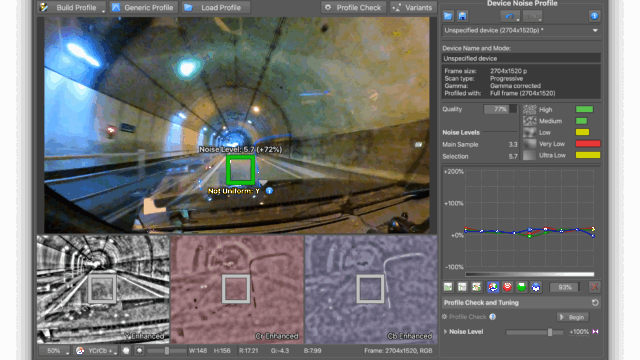
Task: Click the Cr Enhanced preview thumbnail
Action: [x=237, y=289]
